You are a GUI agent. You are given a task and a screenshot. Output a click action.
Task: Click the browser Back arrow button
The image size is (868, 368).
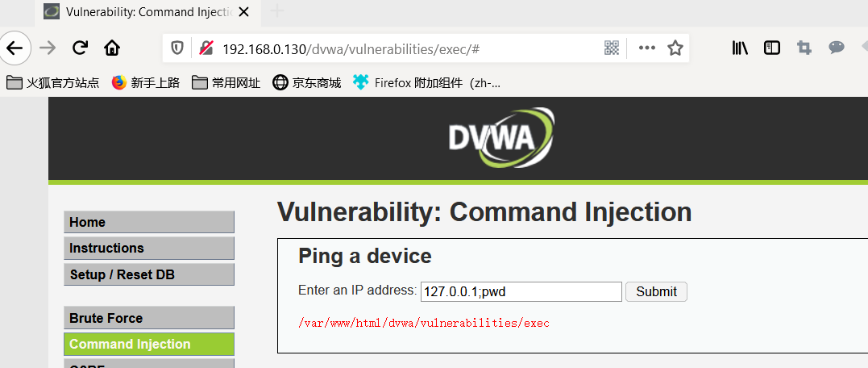[x=15, y=48]
